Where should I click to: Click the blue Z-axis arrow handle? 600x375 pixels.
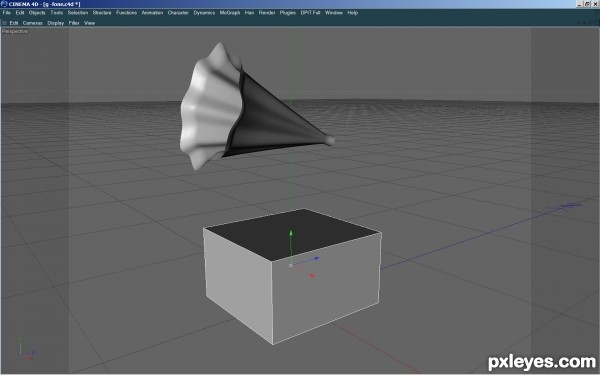tap(316, 259)
